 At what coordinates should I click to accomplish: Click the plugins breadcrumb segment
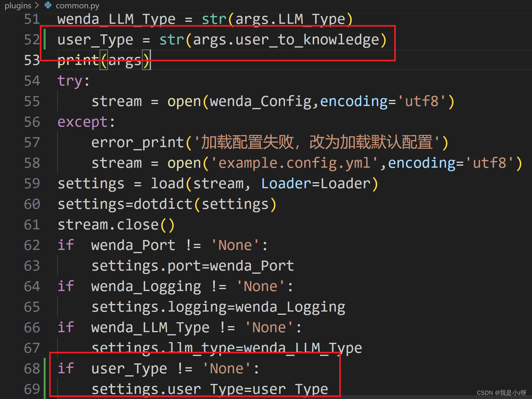[x=18, y=5]
